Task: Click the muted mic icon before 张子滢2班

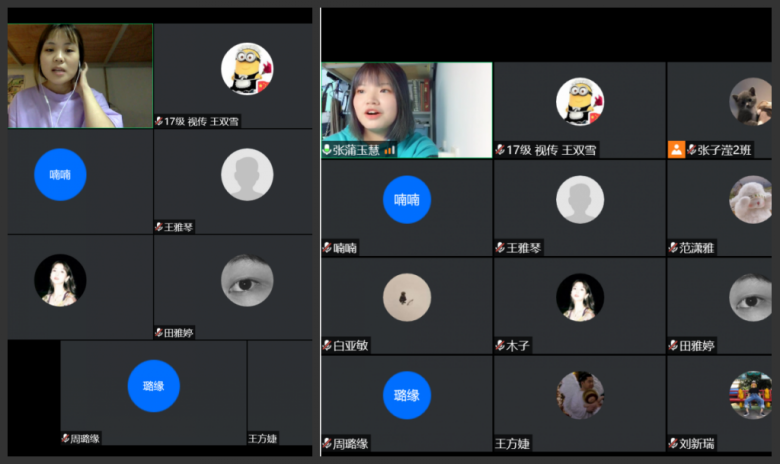Action: click(x=692, y=150)
